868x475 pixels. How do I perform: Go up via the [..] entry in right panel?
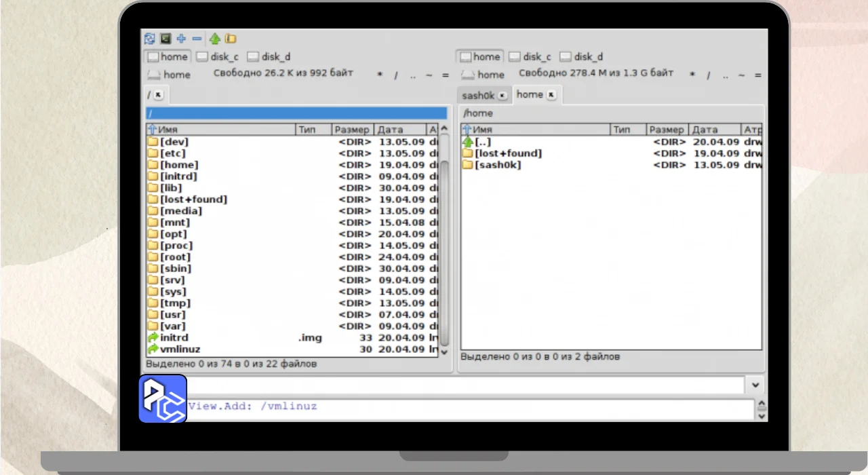482,142
